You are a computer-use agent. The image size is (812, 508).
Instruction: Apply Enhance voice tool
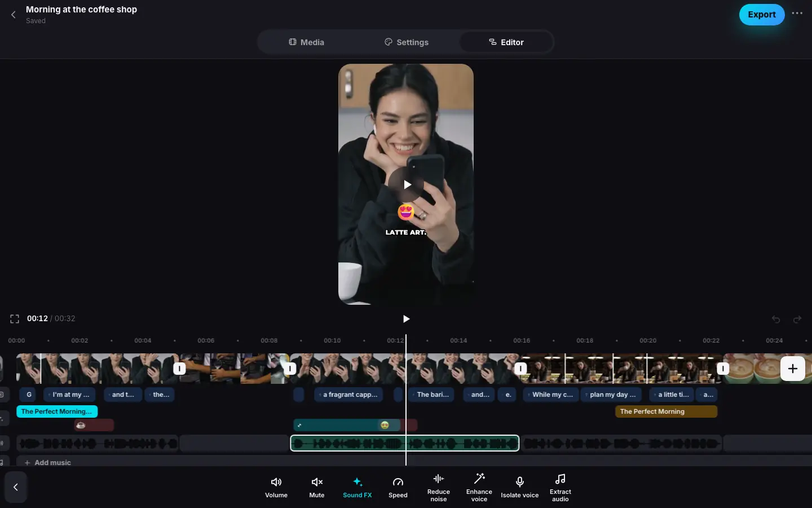479,488
